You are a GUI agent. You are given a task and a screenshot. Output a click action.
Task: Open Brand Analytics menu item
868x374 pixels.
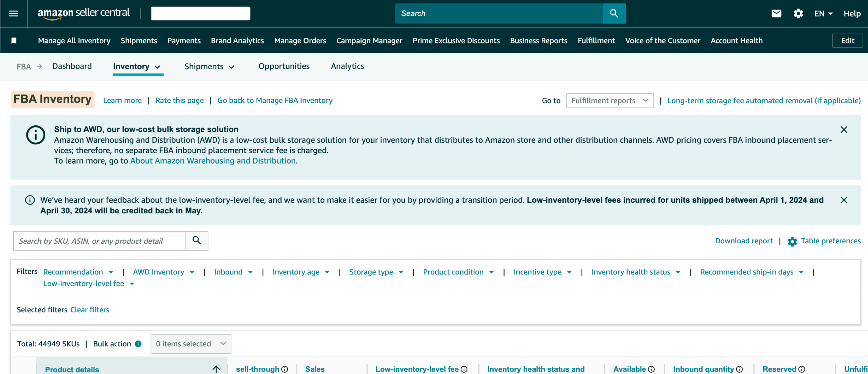(x=237, y=41)
